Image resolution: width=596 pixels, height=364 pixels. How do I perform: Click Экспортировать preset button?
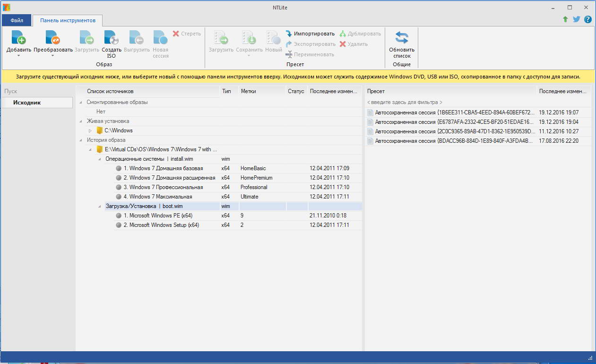click(x=311, y=44)
